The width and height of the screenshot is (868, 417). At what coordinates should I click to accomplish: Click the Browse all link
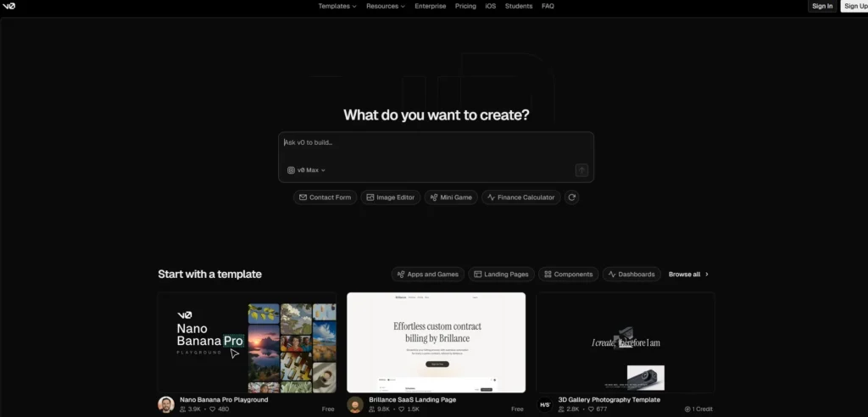tap(688, 274)
